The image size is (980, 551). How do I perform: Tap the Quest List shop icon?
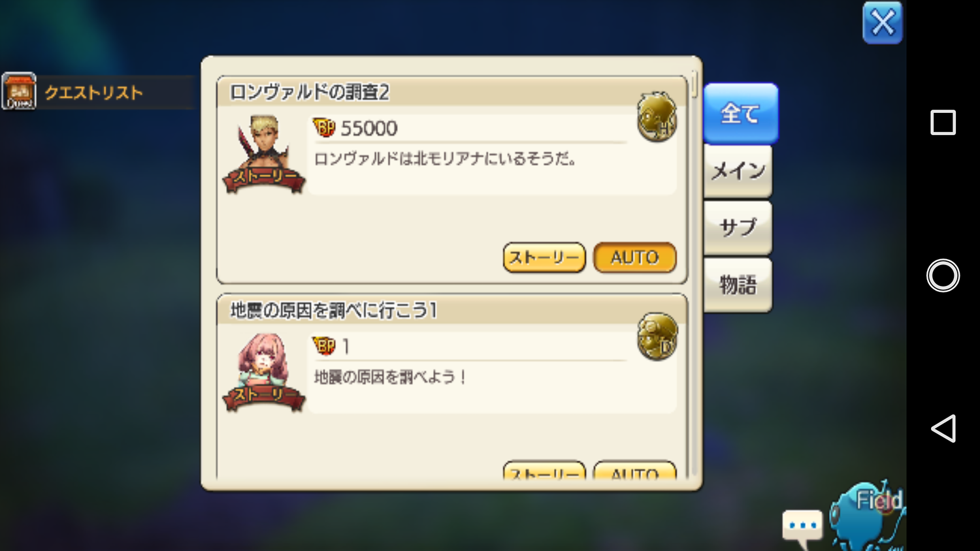coord(19,91)
